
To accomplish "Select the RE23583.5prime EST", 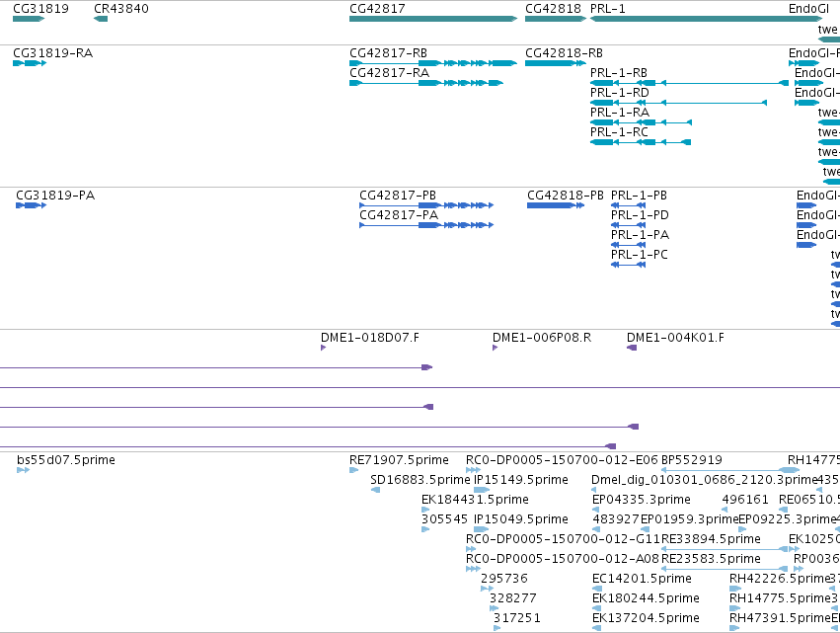I will [725, 569].
